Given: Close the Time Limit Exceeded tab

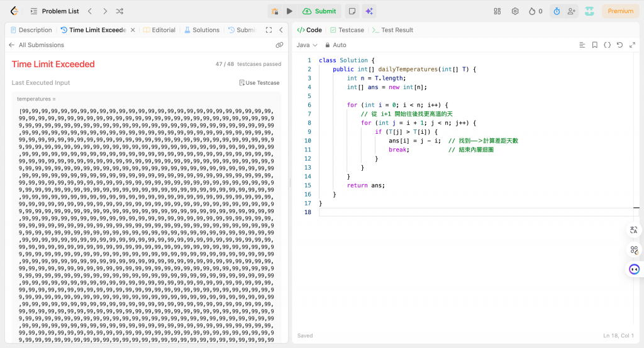Looking at the screenshot, I should click(x=133, y=30).
